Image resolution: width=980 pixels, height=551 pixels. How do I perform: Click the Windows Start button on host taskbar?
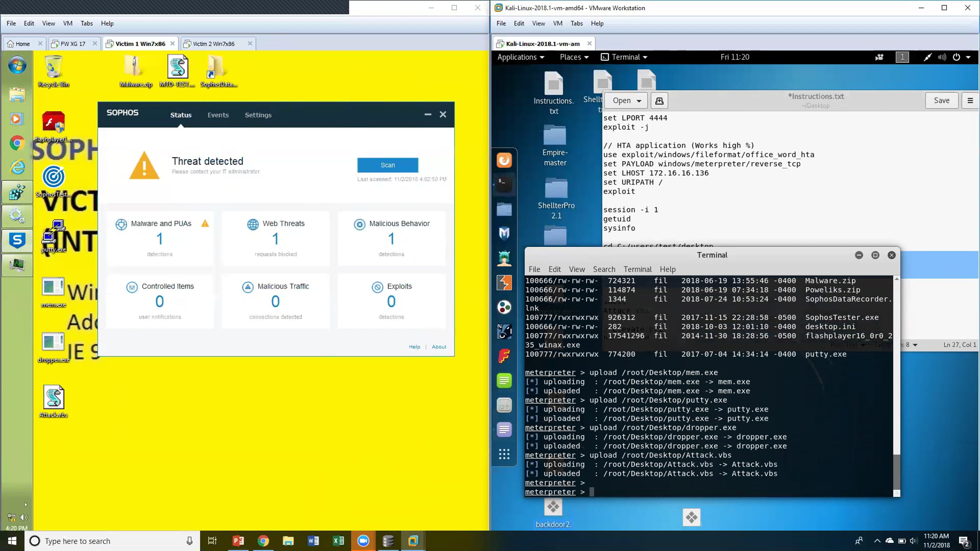pos(12,541)
